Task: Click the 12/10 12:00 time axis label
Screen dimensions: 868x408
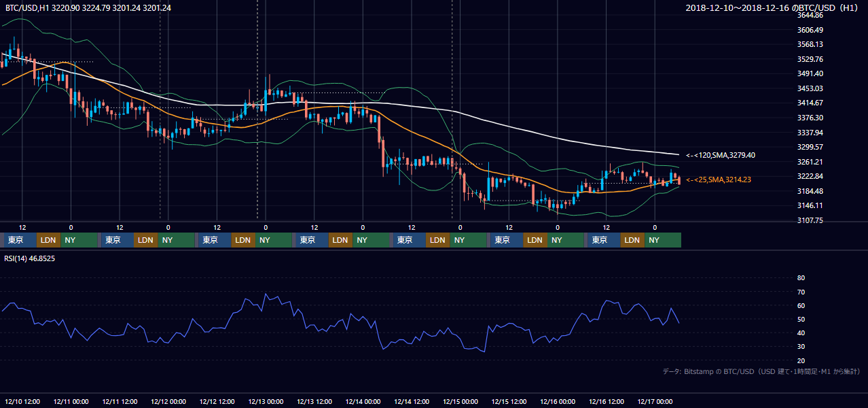Action: tap(22, 402)
